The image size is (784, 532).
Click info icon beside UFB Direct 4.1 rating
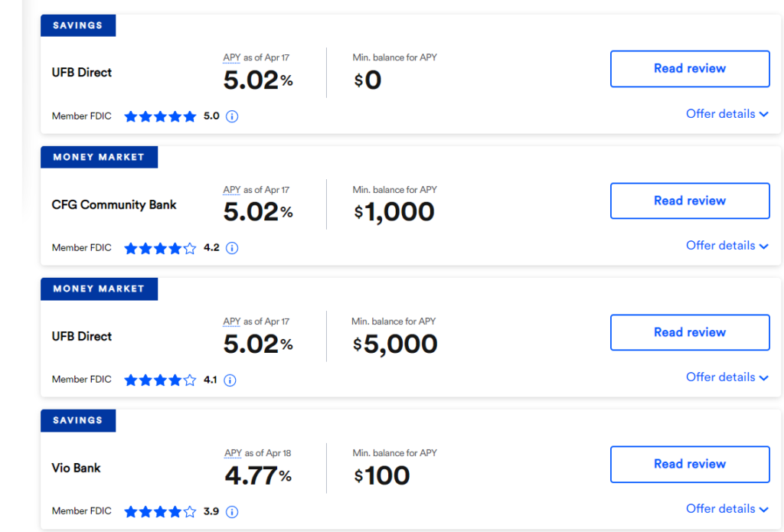tap(230, 380)
